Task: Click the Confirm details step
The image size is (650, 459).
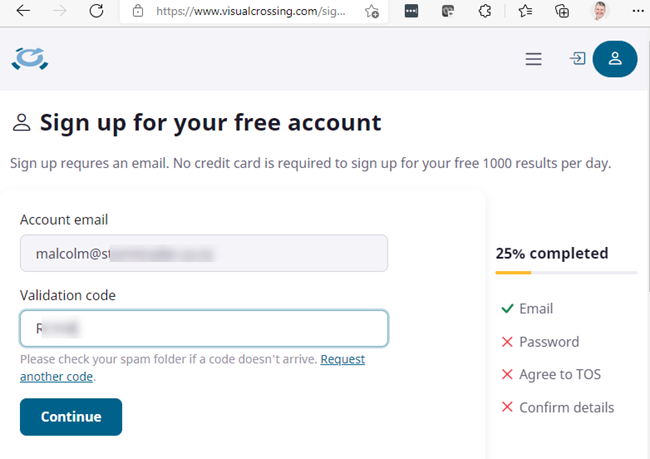Action: 566,407
